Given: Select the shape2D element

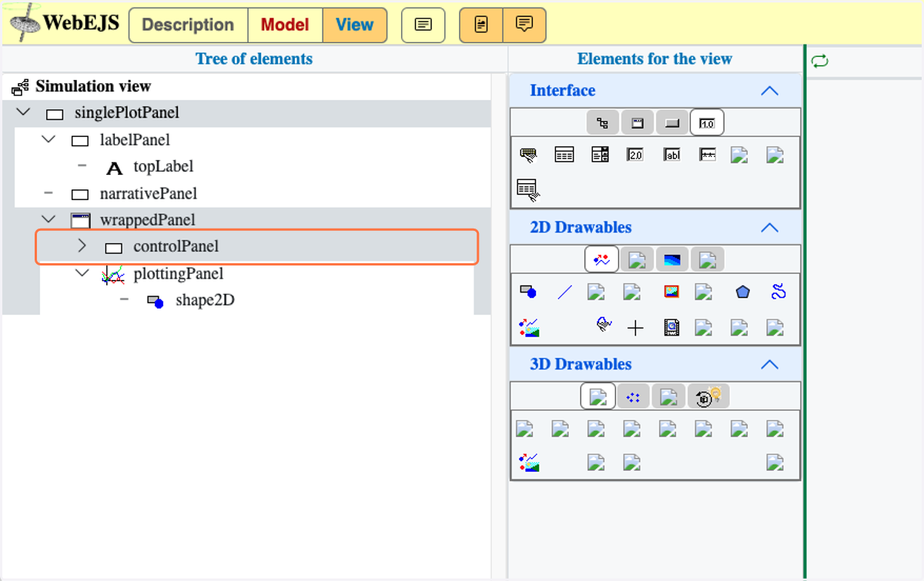Looking at the screenshot, I should (205, 300).
